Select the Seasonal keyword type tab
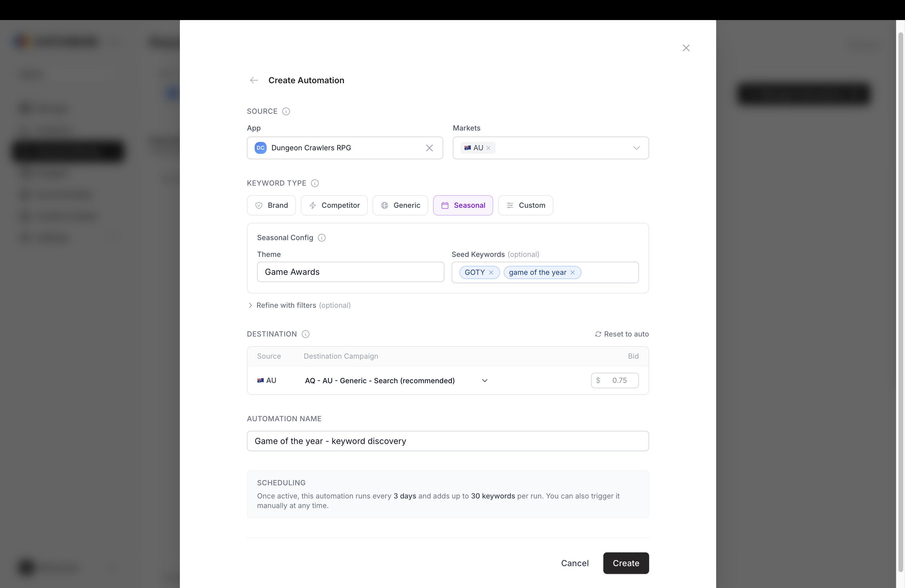 [x=463, y=205]
